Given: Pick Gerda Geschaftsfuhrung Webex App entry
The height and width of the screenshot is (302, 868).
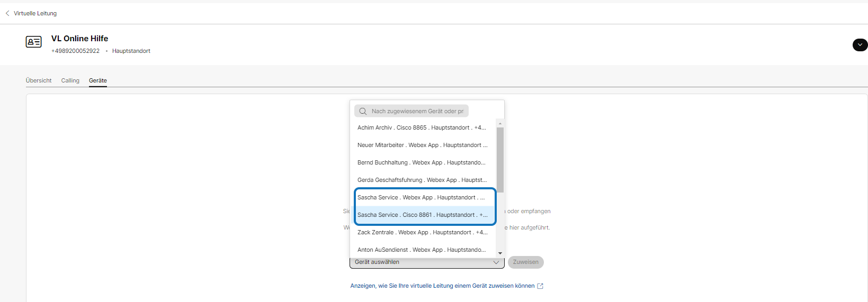Looking at the screenshot, I should click(423, 180).
